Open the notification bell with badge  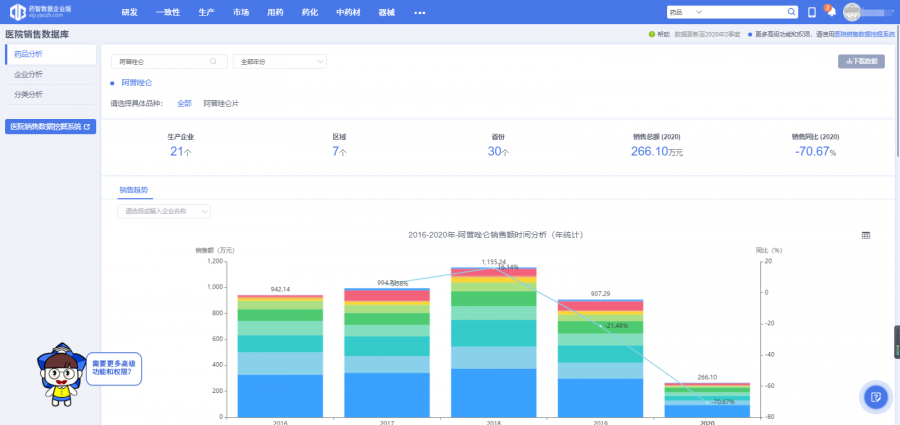pos(830,12)
